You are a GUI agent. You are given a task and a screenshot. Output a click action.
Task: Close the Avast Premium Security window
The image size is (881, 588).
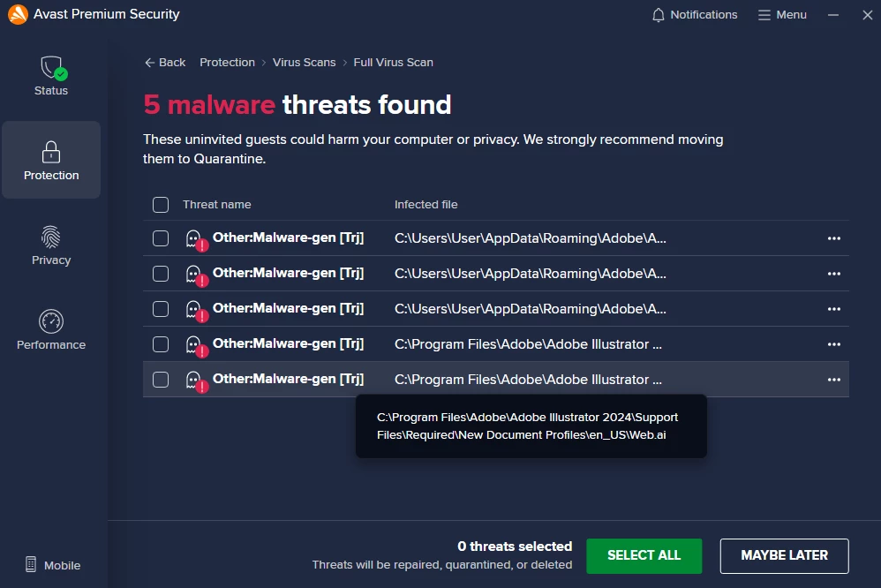coord(868,15)
